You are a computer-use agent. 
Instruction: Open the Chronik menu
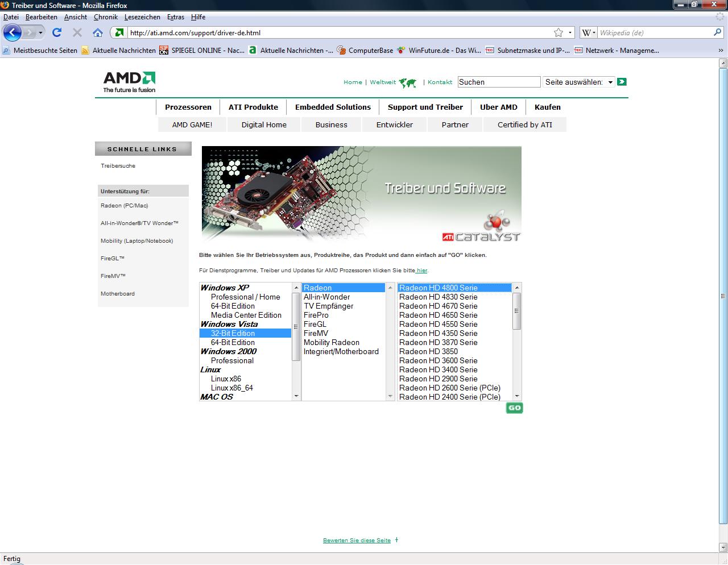106,17
